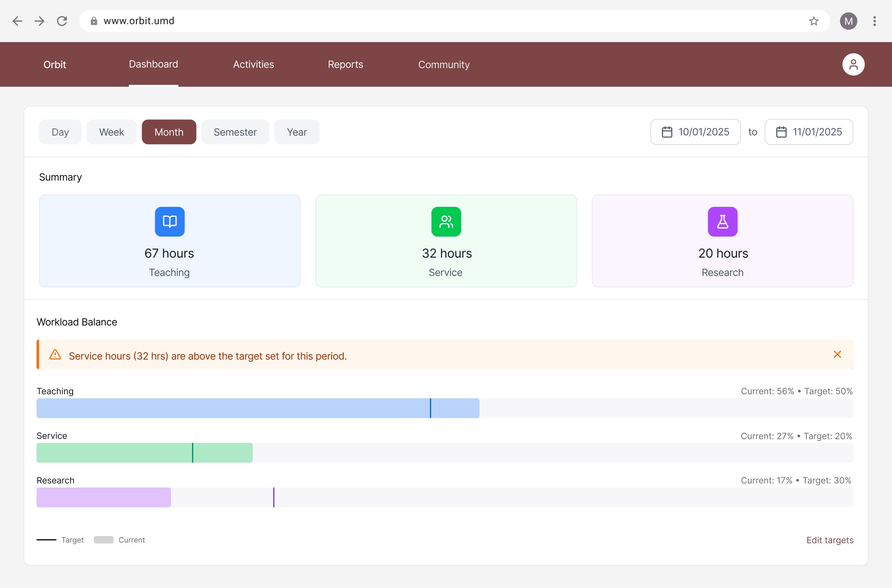Go to the Activities tab

(x=253, y=64)
